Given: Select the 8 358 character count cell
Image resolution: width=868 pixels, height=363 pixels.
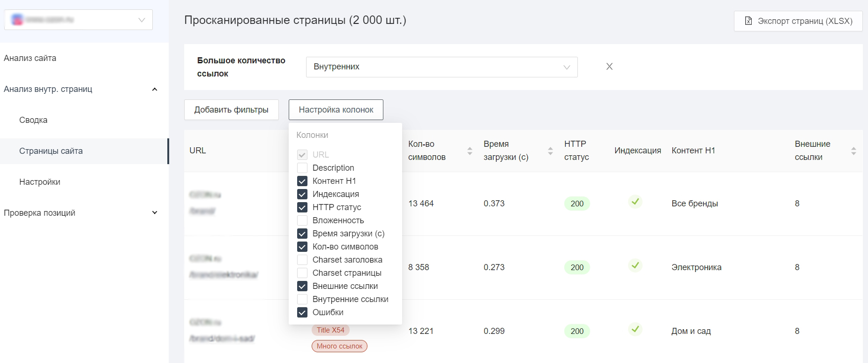Looking at the screenshot, I should pos(419,267).
